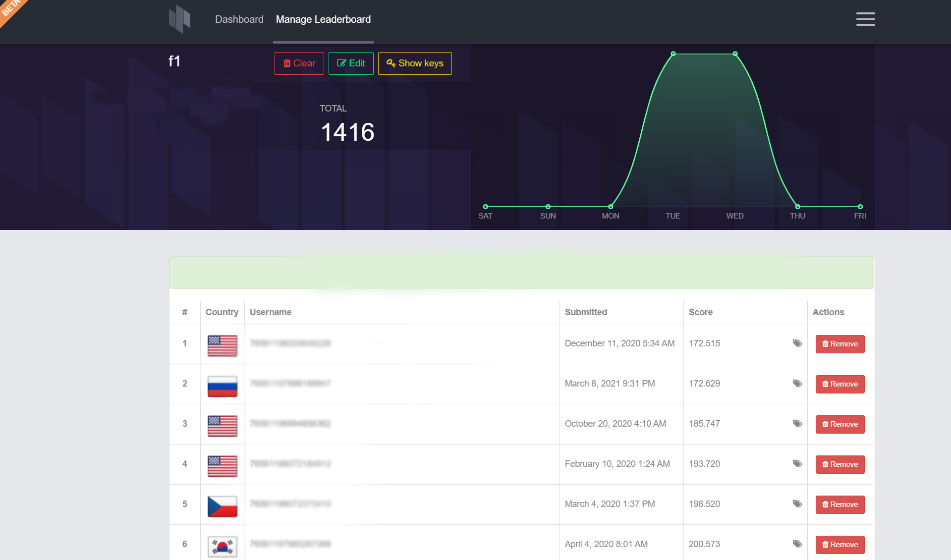The width and height of the screenshot is (951, 560).
Task: Click the tags icon for score 198.520
Action: click(x=797, y=504)
